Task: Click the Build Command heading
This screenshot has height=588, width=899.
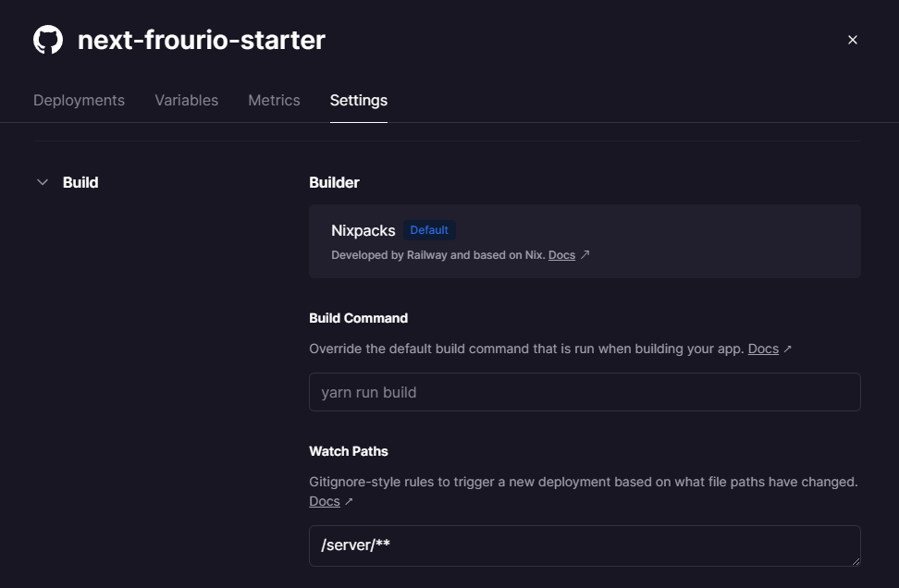Action: coord(358,318)
